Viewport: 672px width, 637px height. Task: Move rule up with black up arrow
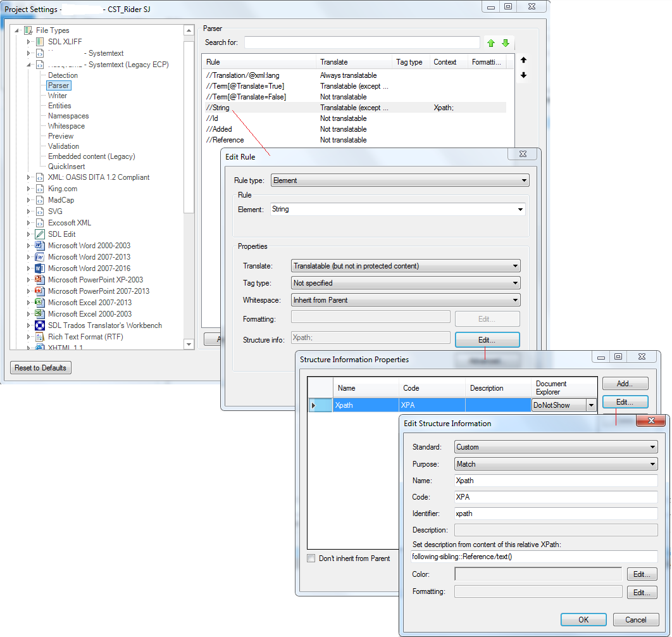(523, 60)
